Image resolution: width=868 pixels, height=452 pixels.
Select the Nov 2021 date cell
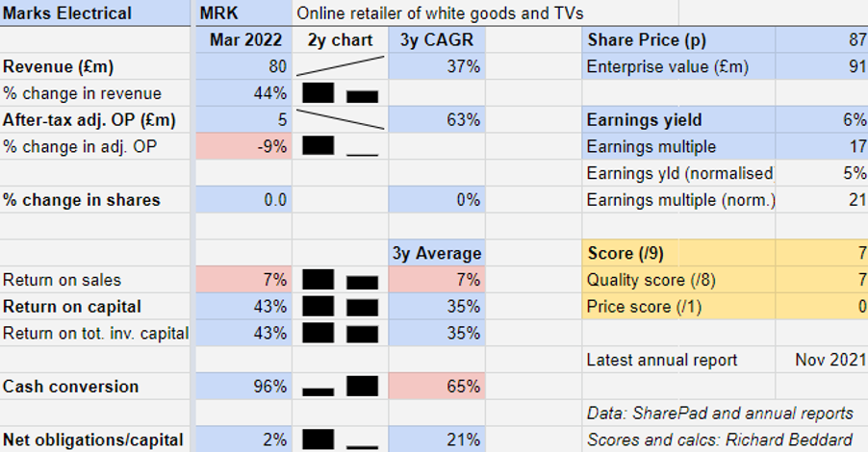pyautogui.click(x=822, y=360)
